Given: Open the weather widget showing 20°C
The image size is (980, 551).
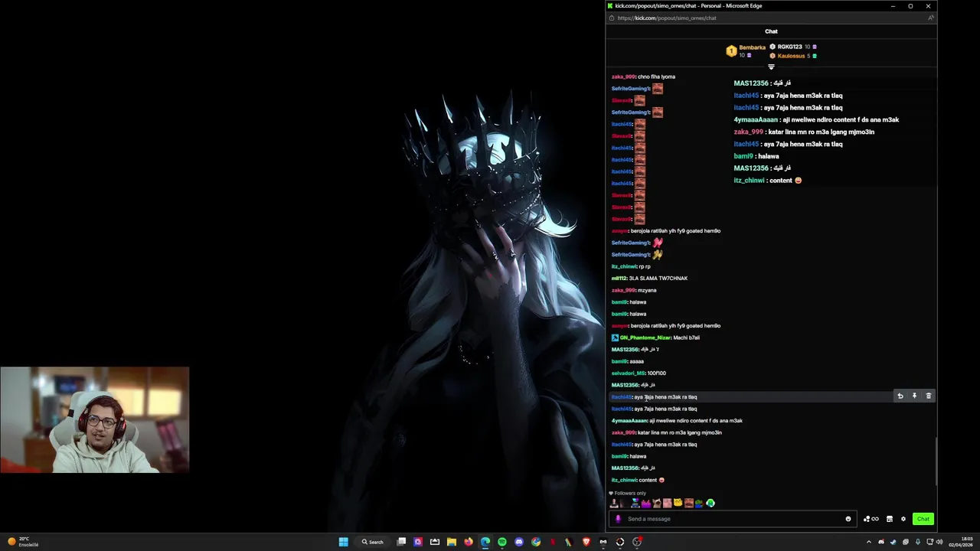Looking at the screenshot, I should [x=23, y=542].
